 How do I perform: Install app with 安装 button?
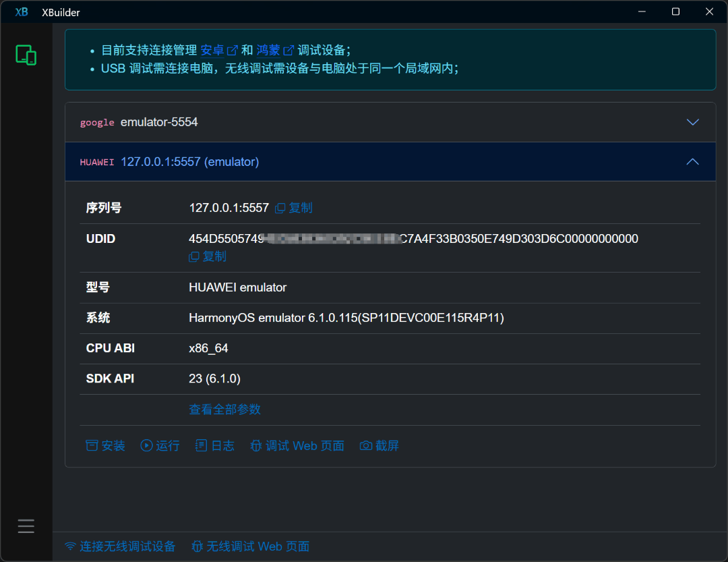(x=105, y=446)
